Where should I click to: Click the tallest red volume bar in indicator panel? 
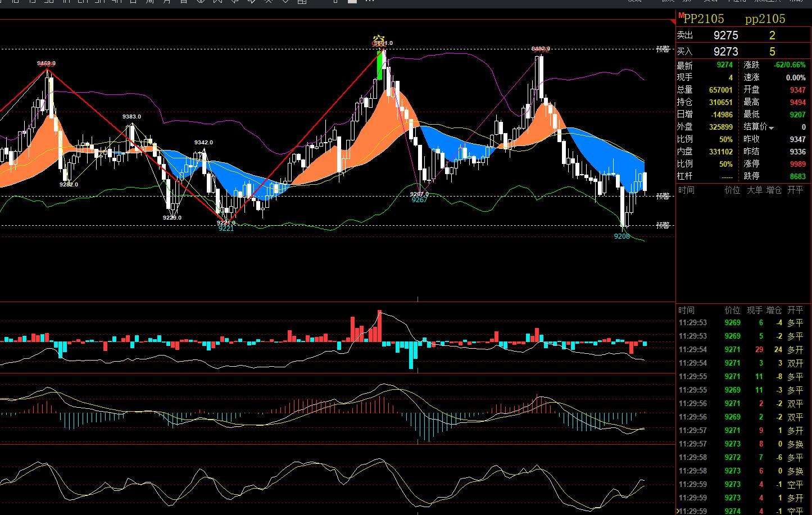point(380,326)
